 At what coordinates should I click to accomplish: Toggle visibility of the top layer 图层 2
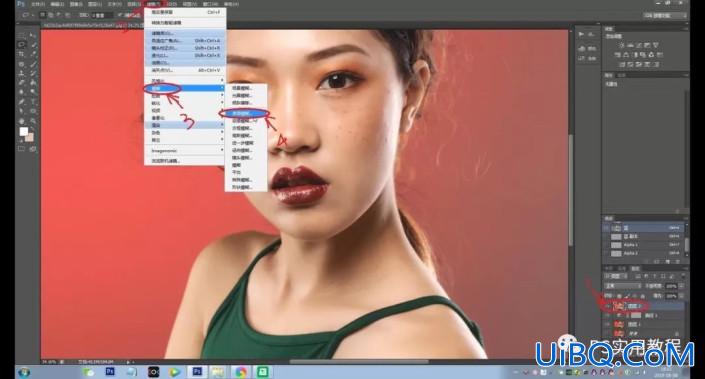point(607,307)
